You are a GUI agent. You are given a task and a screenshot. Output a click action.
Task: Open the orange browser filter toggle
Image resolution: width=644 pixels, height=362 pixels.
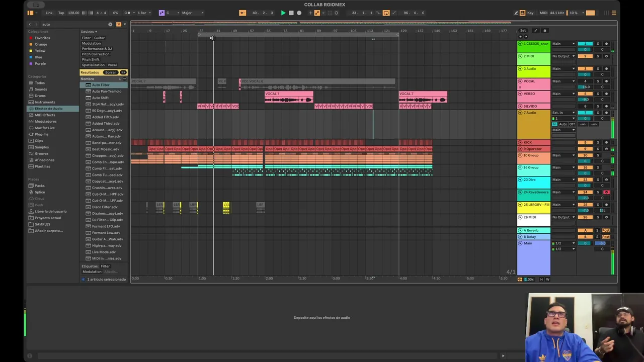tap(119, 24)
